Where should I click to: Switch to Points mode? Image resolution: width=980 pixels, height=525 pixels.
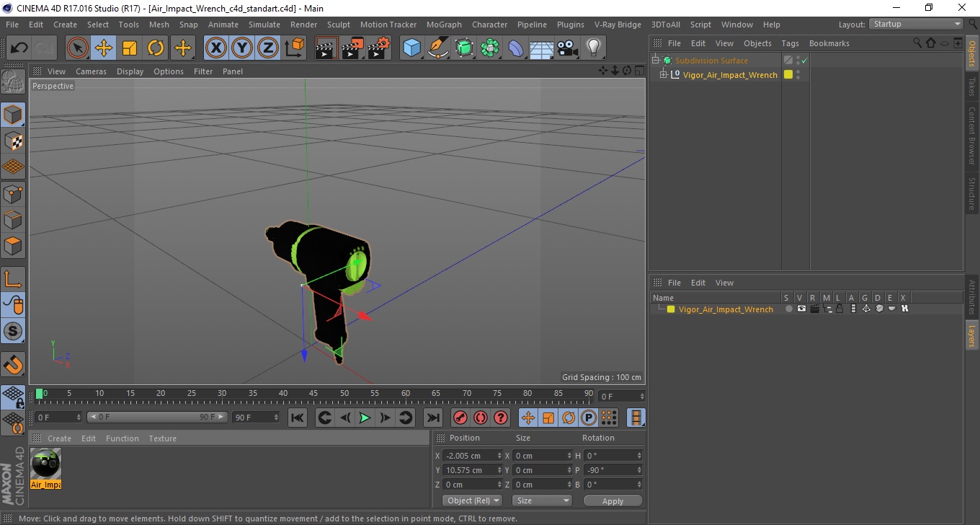[x=13, y=193]
